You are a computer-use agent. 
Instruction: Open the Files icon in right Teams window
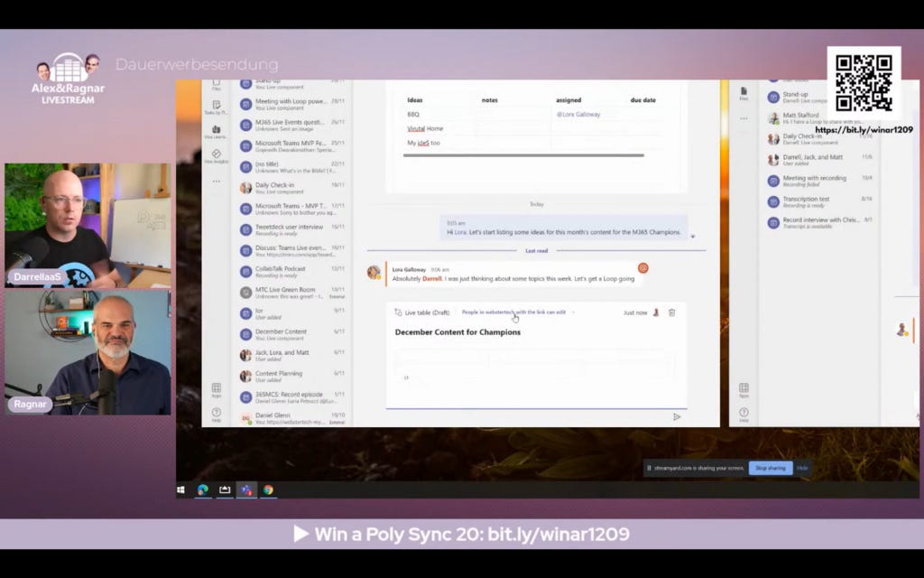(744, 94)
